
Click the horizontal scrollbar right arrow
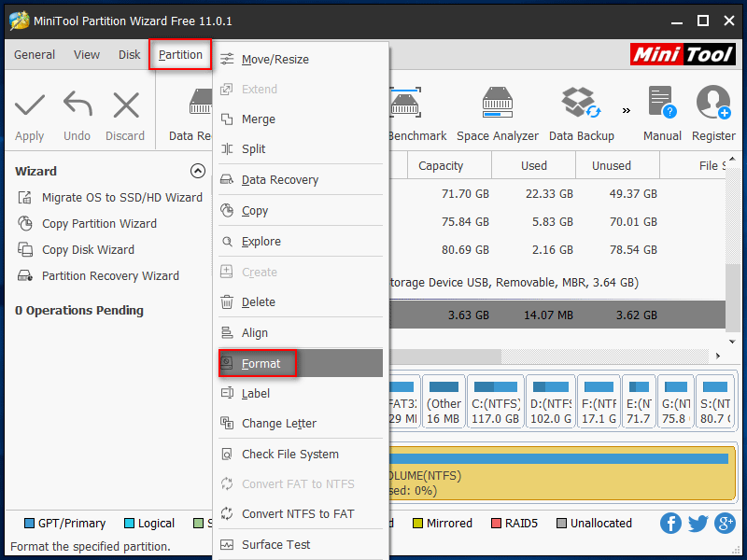click(717, 356)
